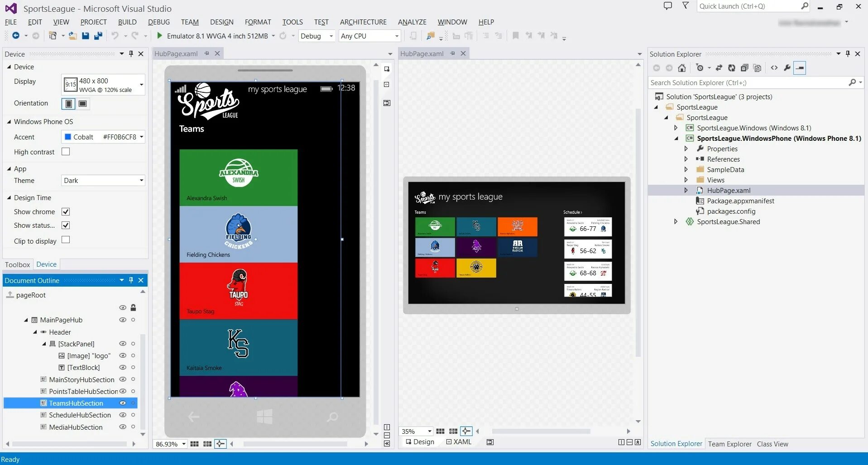Open the Accent Cobalt color picker
The image size is (868, 465).
coord(103,137)
